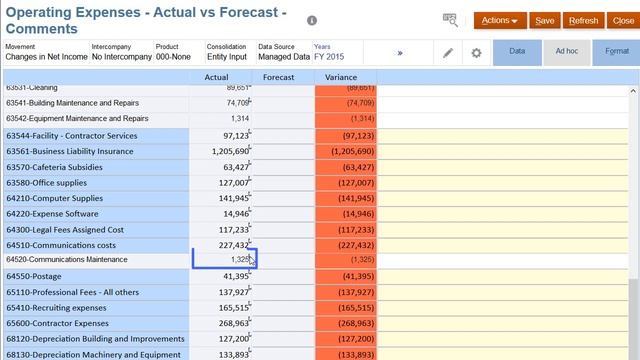Viewport: 640px width, 360px height.
Task: Save the form data
Action: click(544, 20)
